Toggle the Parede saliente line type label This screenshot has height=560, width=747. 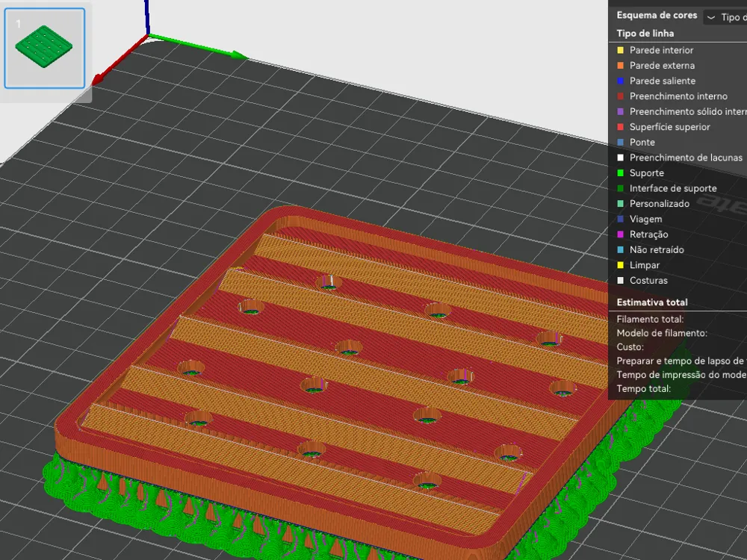click(663, 81)
